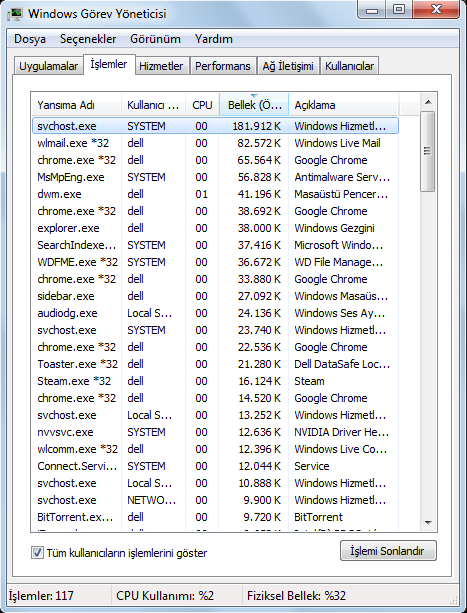This screenshot has height=613, width=467.
Task: Open the Yardım menu
Action: pyautogui.click(x=213, y=39)
